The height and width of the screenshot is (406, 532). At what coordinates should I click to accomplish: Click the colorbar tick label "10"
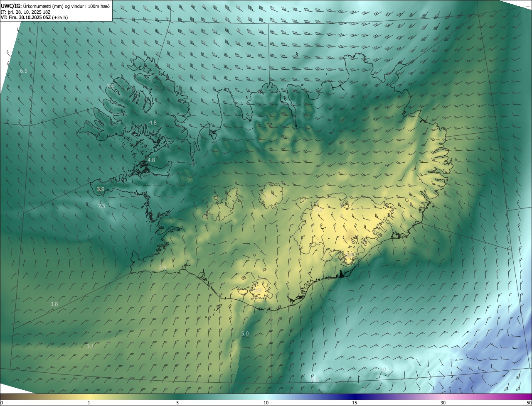click(266, 403)
